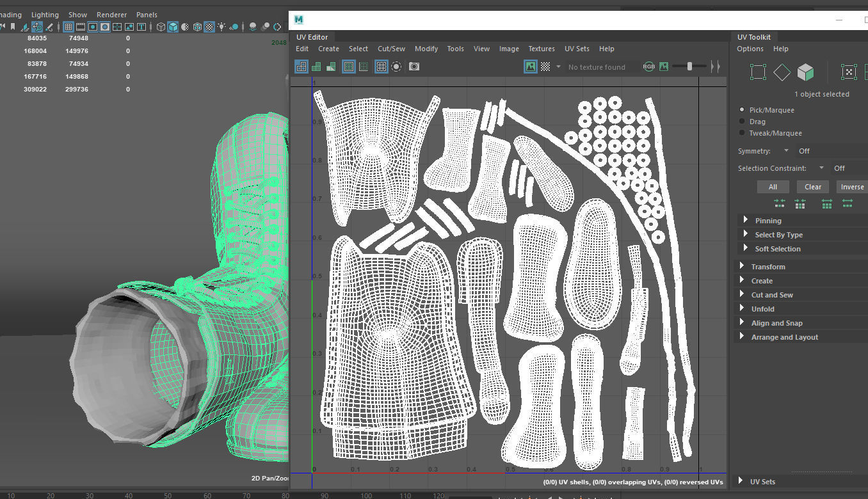Viewport: 868px width, 499px height.
Task: Toggle film gate icon in viewport toolbar
Action: tap(81, 27)
